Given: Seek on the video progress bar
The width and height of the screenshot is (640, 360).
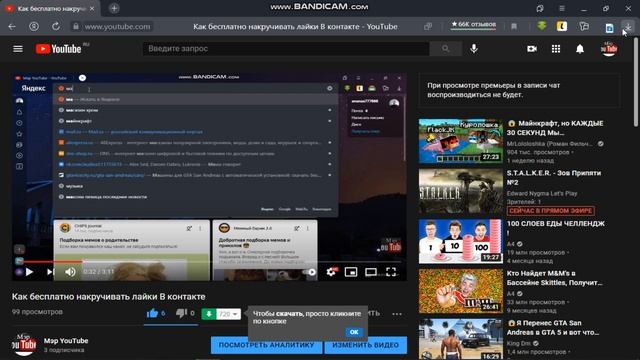Looking at the screenshot, I should pyautogui.click(x=210, y=262).
